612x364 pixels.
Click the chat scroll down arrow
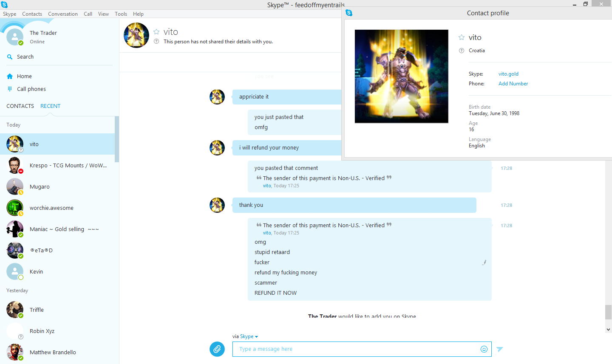tap(608, 329)
